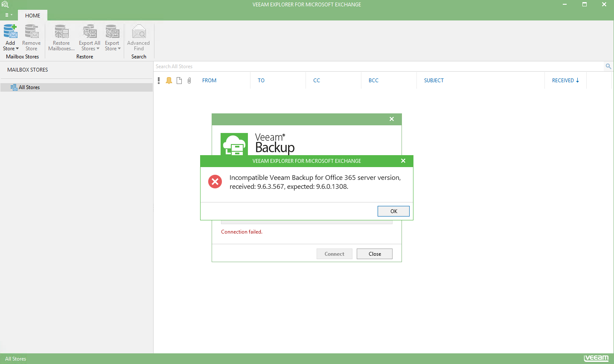Click the Restore Mailboxes icon
The width and height of the screenshot is (614, 364).
click(61, 32)
